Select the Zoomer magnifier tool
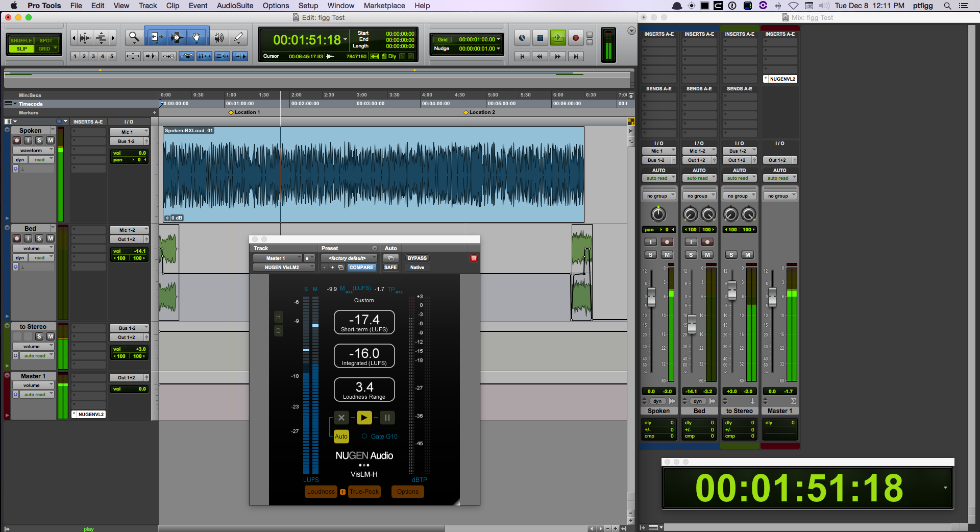 point(134,37)
